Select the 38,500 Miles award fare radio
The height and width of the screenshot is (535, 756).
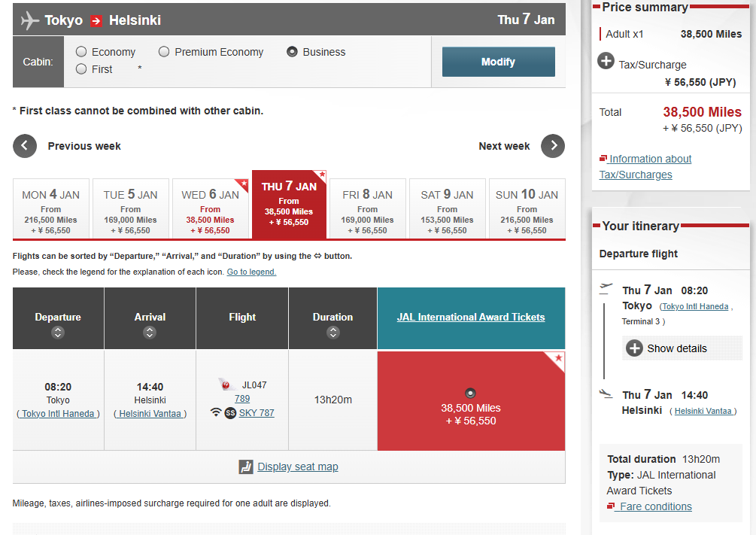[x=471, y=394]
